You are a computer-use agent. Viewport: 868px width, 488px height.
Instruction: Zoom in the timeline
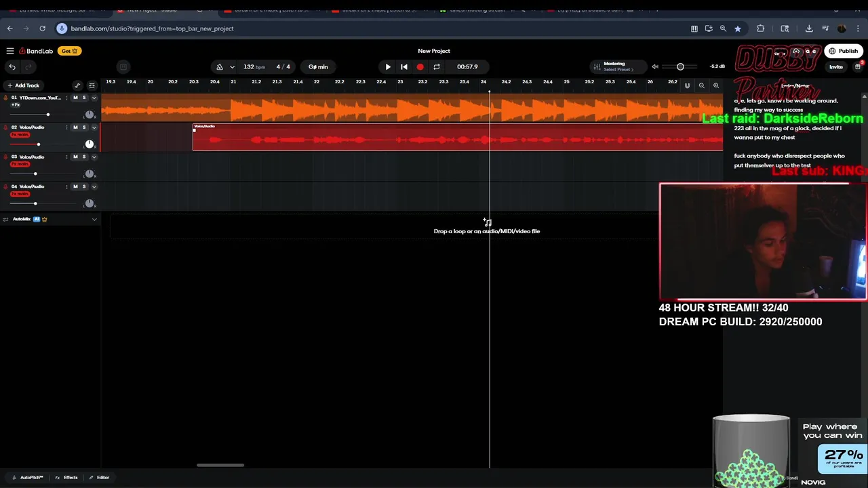tap(716, 85)
